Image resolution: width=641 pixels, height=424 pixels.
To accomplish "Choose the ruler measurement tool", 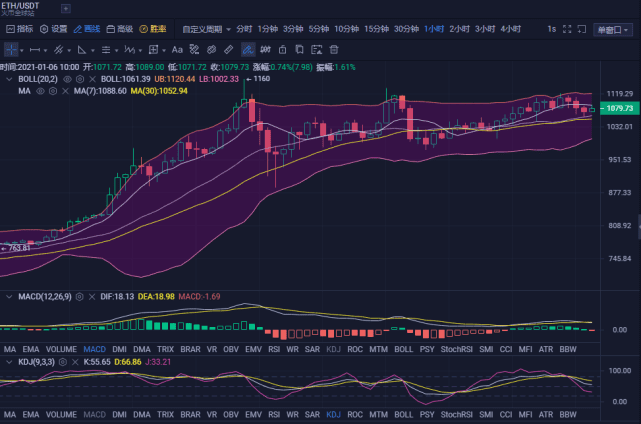I will [229, 50].
